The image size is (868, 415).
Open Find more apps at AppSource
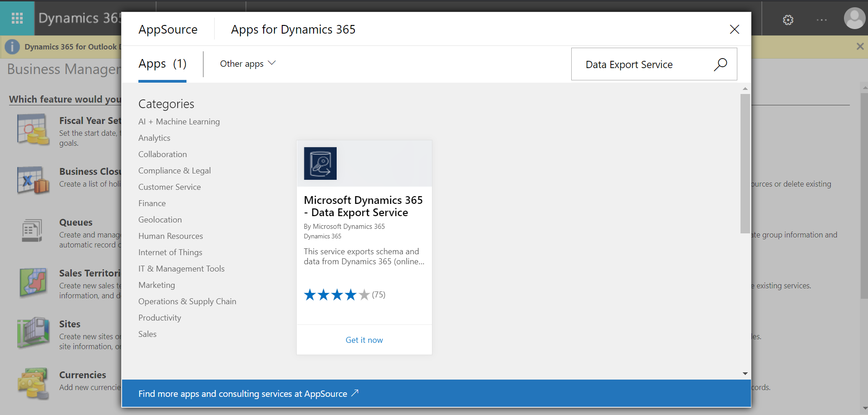click(249, 393)
